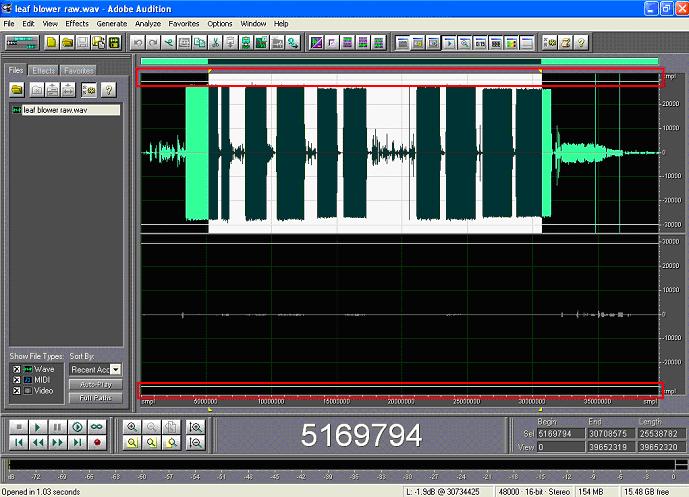
Task: Click the Auto-Play button
Action: pos(96,385)
